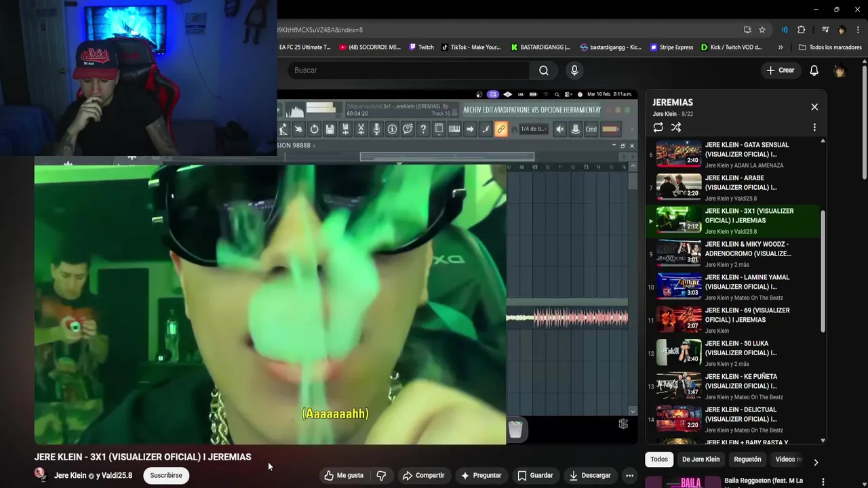Open options menu for Baila Reggaeton video

[x=823, y=482]
